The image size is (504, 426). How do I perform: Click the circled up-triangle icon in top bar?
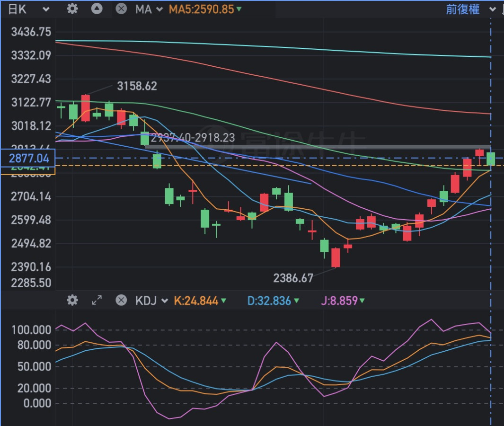[97, 9]
